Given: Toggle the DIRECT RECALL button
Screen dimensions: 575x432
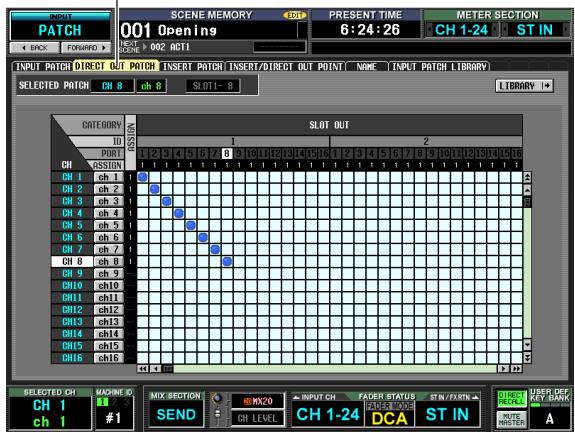Looking at the screenshot, I should [511, 398].
